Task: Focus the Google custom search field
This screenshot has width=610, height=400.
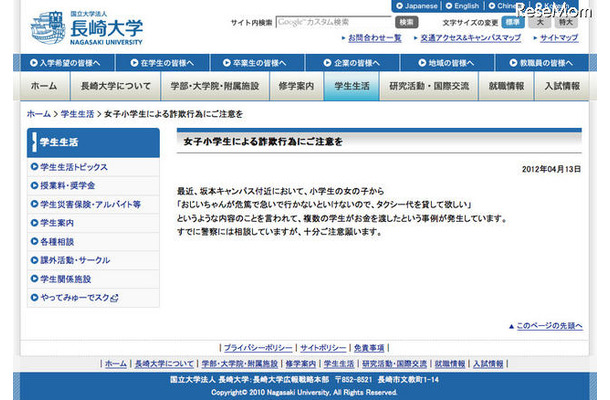Action: (x=333, y=22)
